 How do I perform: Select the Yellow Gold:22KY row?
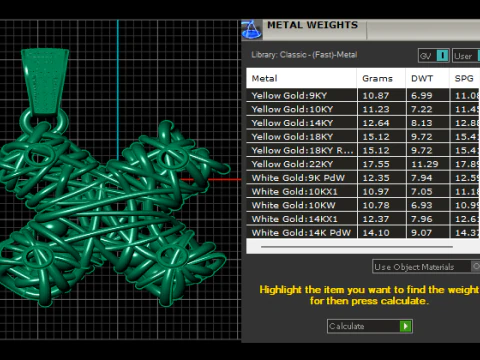pos(363,164)
